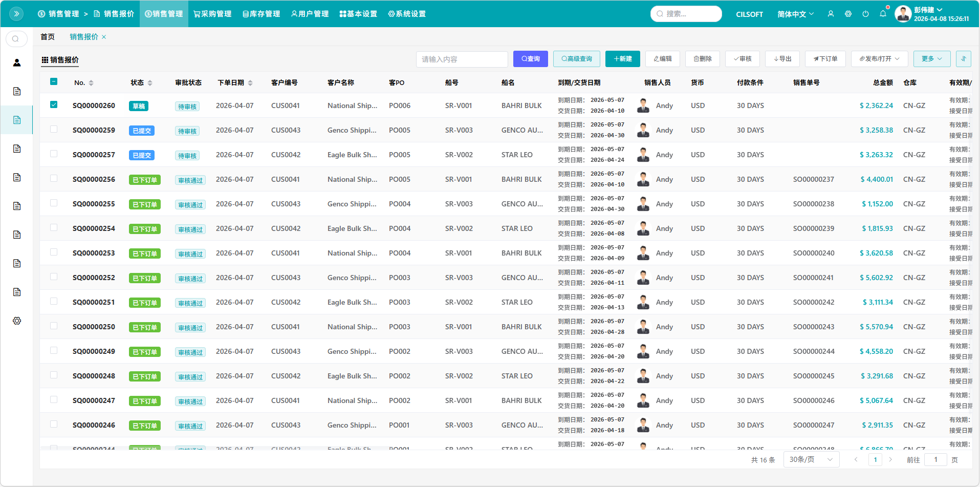Click the sidebar gear settings icon

(x=17, y=321)
